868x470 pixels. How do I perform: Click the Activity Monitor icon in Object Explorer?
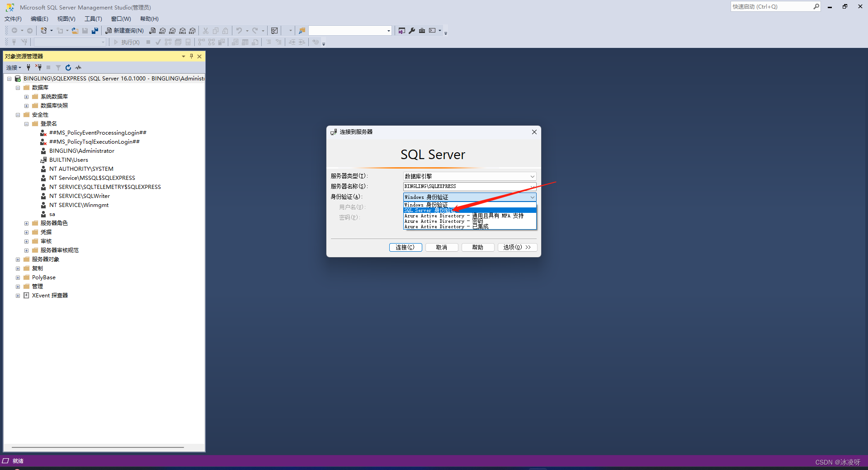[x=78, y=67]
